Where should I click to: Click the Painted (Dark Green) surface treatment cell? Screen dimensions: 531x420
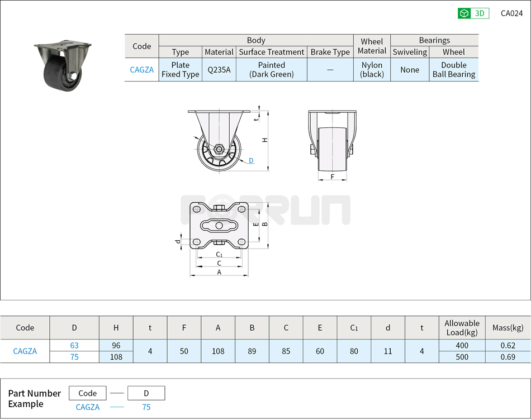(271, 70)
